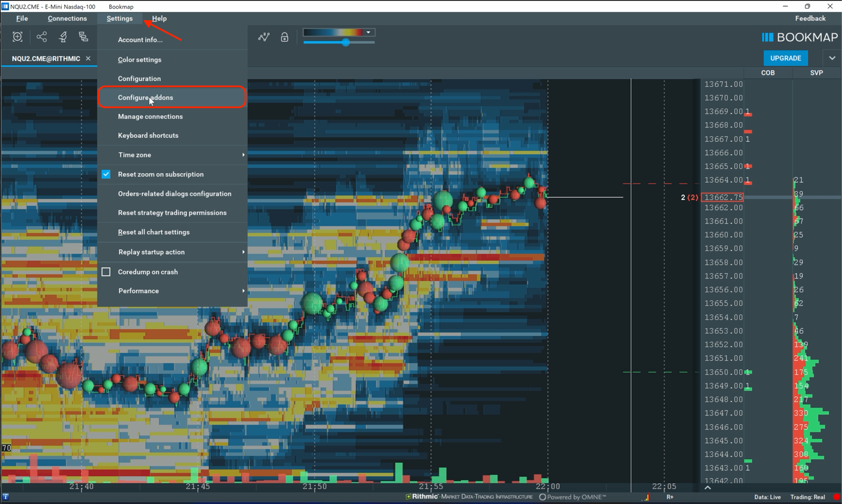
Task: Select the NQU2.CME@RITHMIC tab
Action: point(46,58)
